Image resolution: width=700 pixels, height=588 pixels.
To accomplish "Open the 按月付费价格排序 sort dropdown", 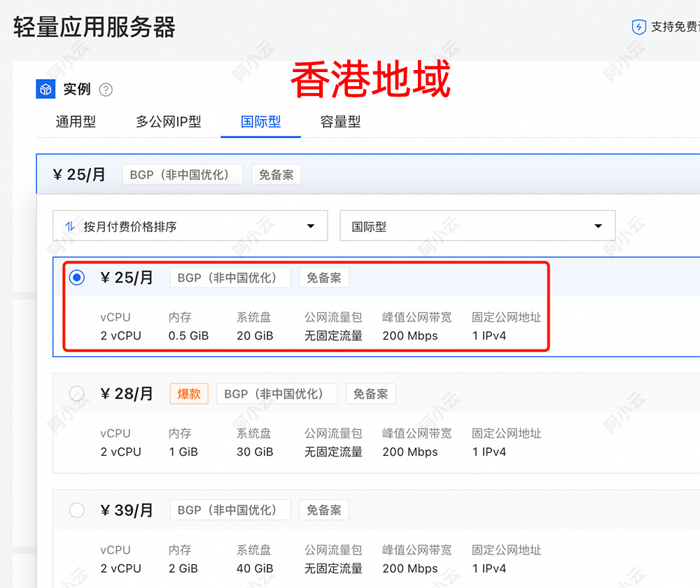I will click(x=190, y=225).
